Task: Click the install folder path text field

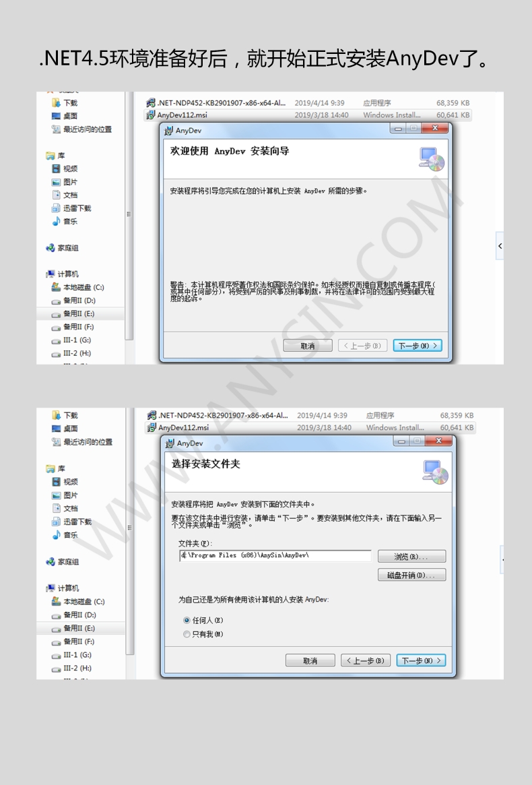Action: pos(276,556)
